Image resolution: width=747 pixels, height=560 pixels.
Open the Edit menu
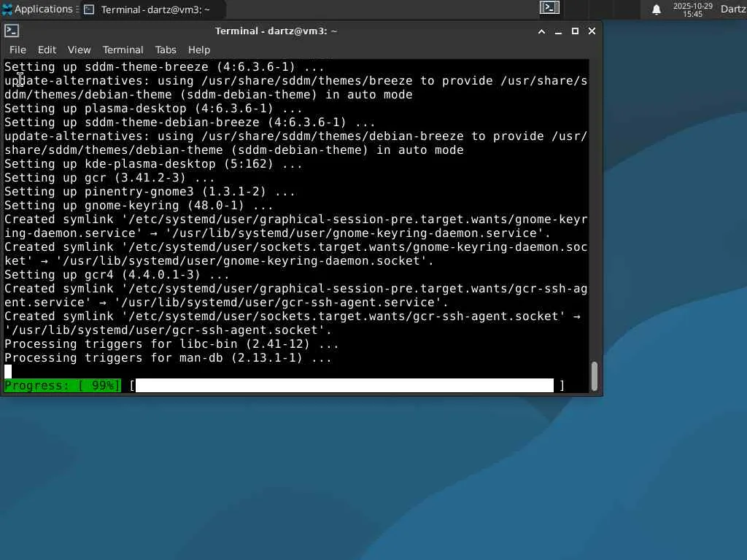click(47, 50)
